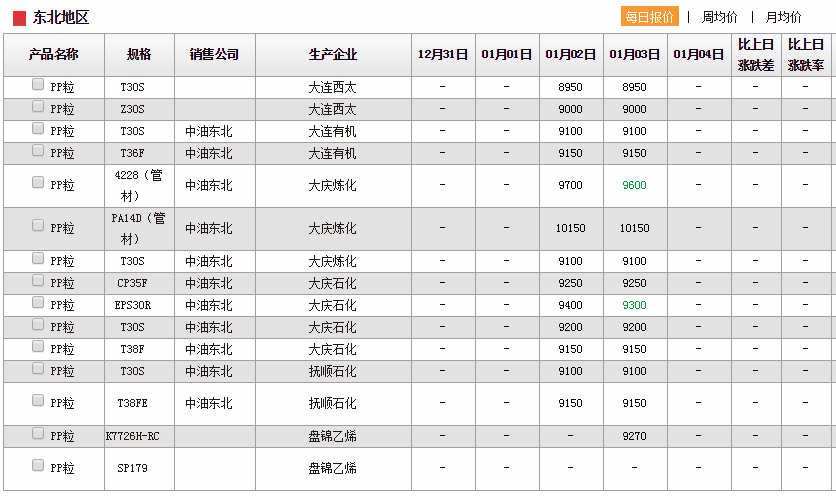The height and width of the screenshot is (496, 836).
Task: Tick the checkbox for T30S 大庆炼化 row
Action: tap(38, 259)
